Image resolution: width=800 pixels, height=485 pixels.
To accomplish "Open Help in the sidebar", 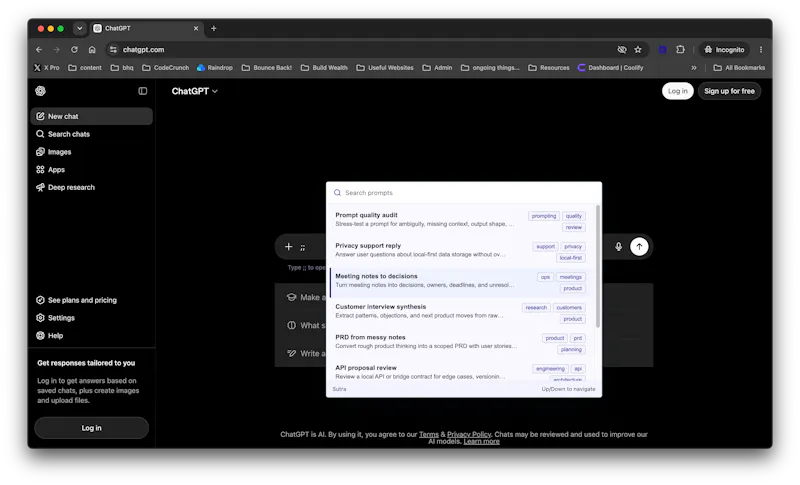I will (91, 336).
